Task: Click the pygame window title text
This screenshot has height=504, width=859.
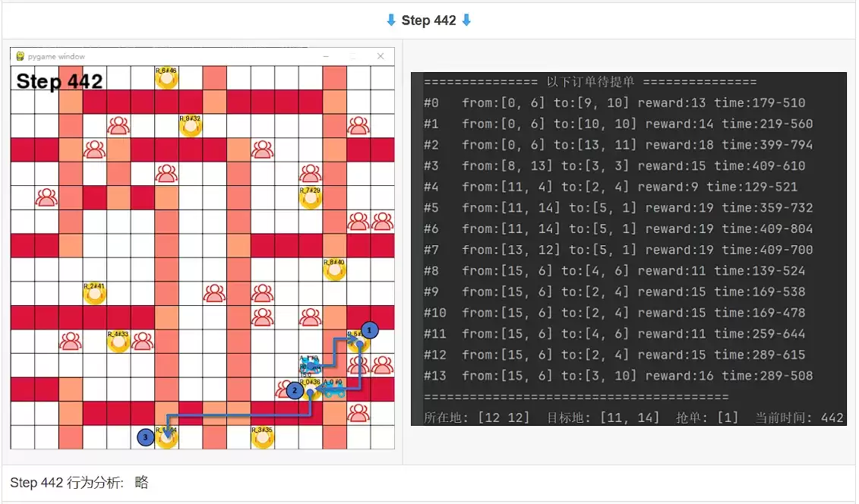Action: [56, 56]
